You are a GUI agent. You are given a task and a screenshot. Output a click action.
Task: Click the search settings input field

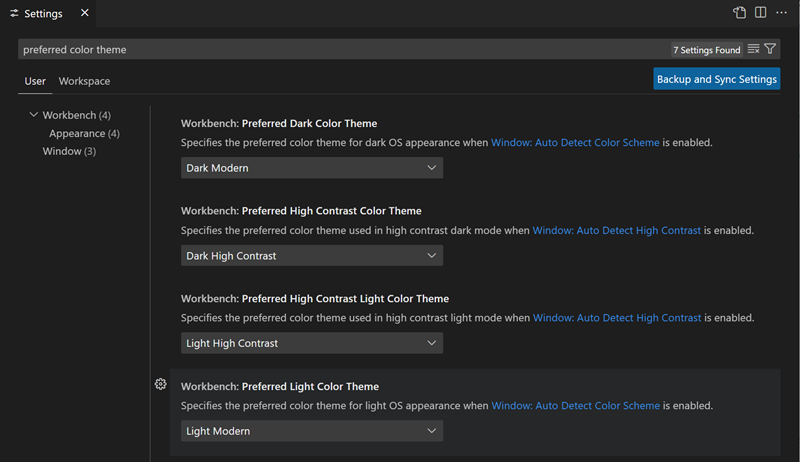click(x=340, y=49)
